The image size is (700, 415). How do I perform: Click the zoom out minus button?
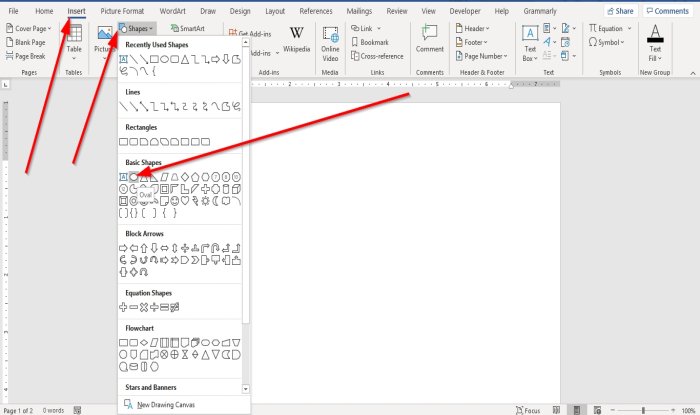[613, 410]
